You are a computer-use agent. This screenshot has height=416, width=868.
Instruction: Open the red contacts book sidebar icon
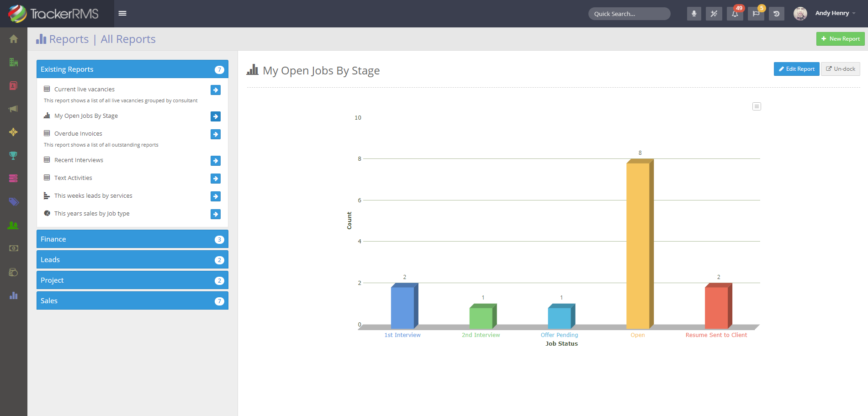[14, 86]
